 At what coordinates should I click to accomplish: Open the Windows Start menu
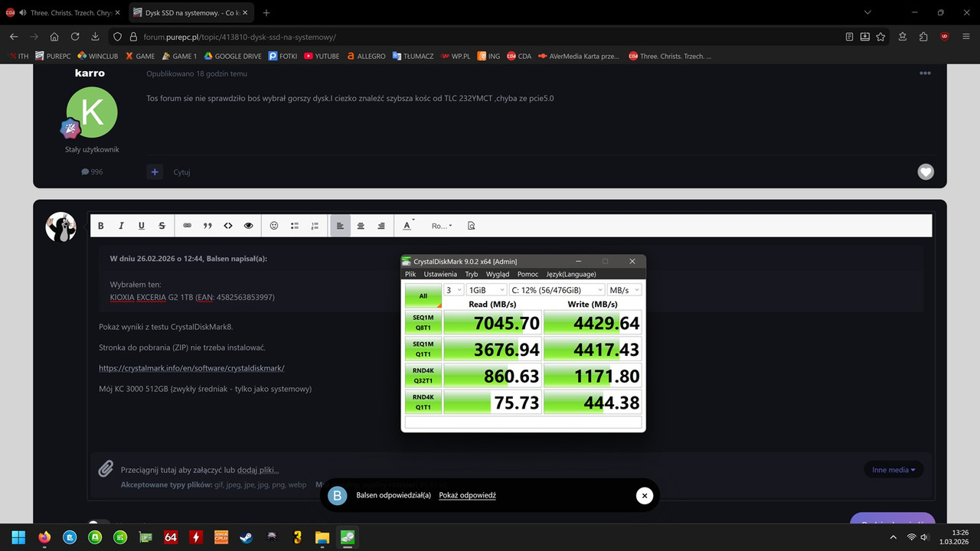pyautogui.click(x=18, y=537)
